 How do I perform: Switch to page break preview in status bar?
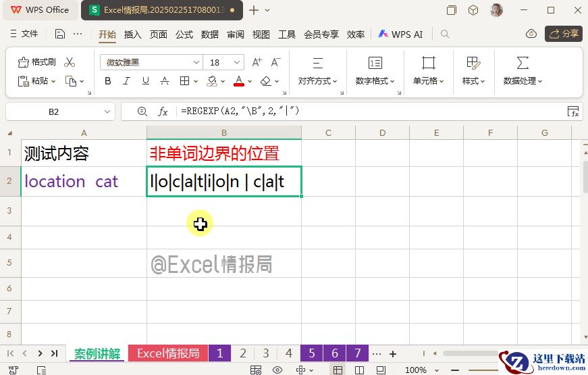pyautogui.click(x=359, y=370)
